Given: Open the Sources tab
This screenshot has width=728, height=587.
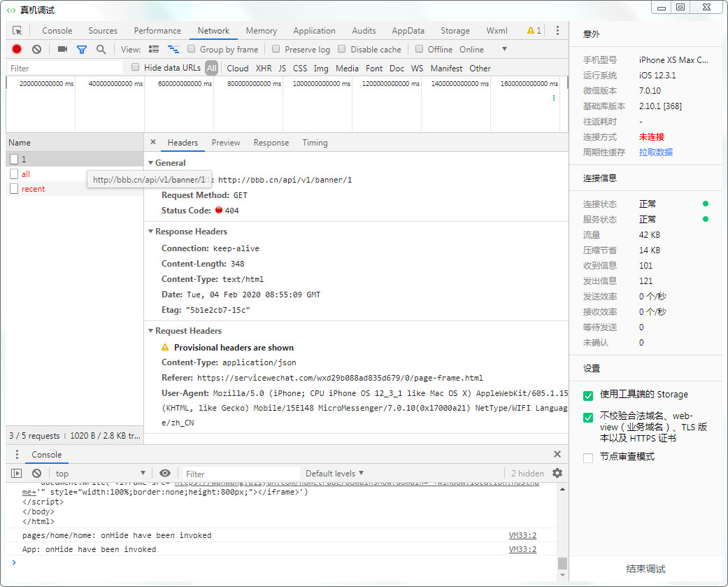Looking at the screenshot, I should coord(103,31).
